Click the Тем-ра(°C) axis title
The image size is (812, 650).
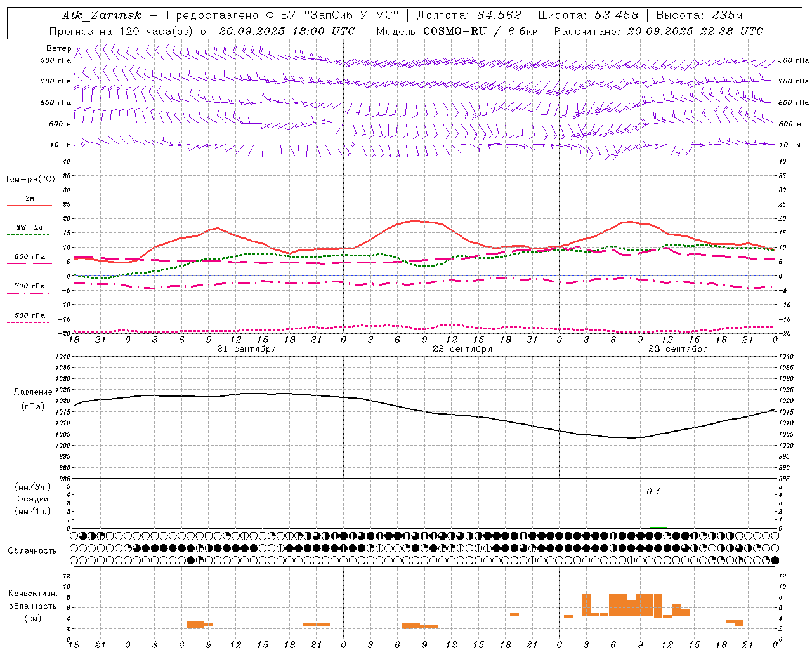(x=30, y=179)
